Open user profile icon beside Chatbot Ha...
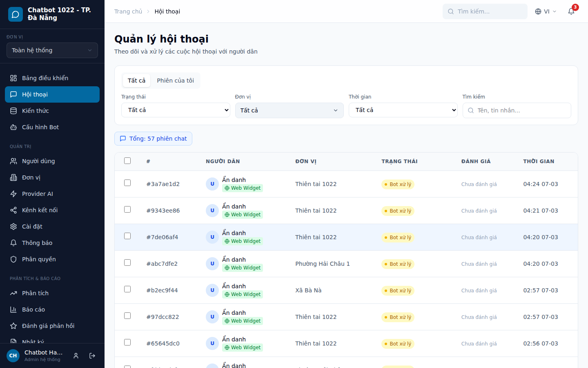The width and height of the screenshot is (588, 368). (x=76, y=356)
